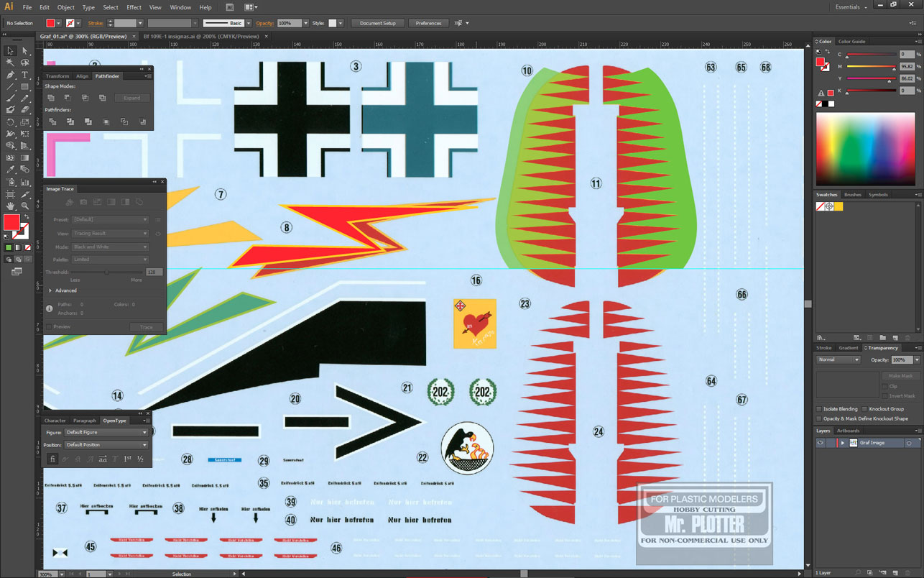
Task: Select the Column Graph tool
Action: [x=24, y=182]
